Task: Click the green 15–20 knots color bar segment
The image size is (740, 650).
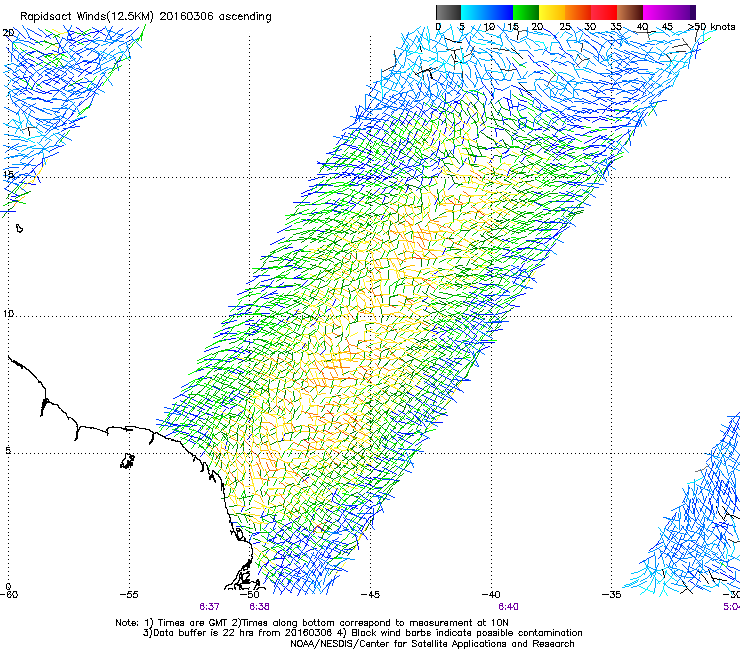Action: pyautogui.click(x=526, y=12)
